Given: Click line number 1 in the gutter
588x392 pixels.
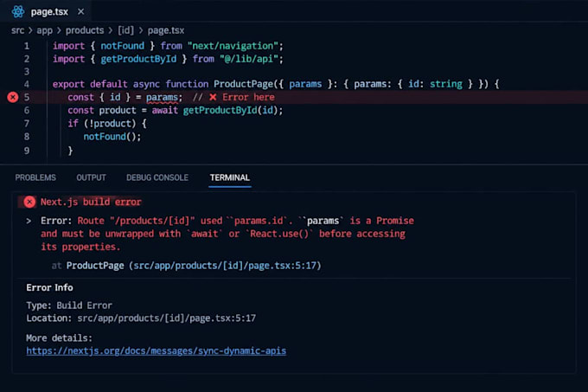Looking at the screenshot, I should pos(27,46).
